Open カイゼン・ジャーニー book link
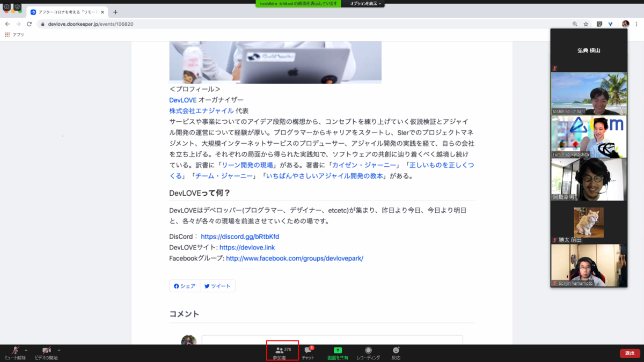The height and width of the screenshot is (362, 644). pyautogui.click(x=364, y=165)
